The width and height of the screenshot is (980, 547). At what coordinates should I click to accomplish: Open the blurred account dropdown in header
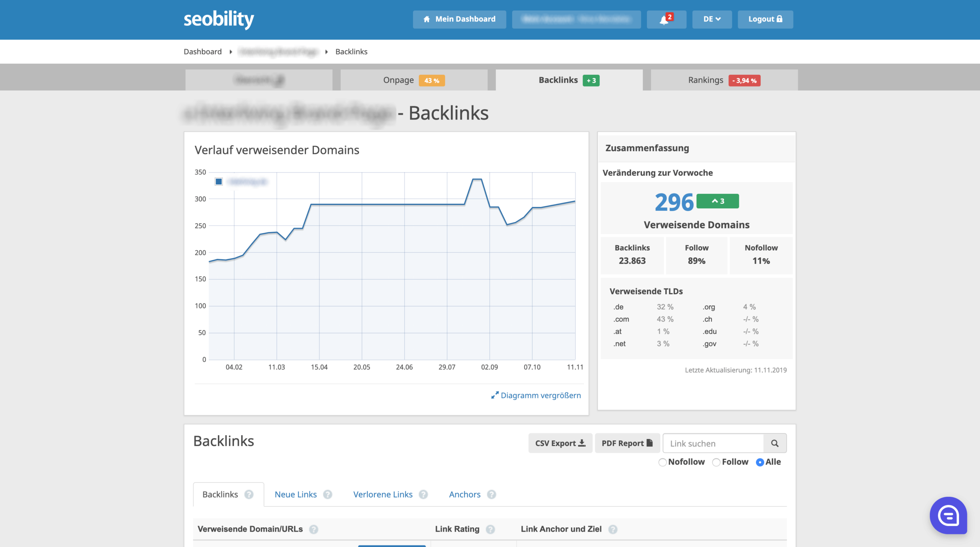577,19
